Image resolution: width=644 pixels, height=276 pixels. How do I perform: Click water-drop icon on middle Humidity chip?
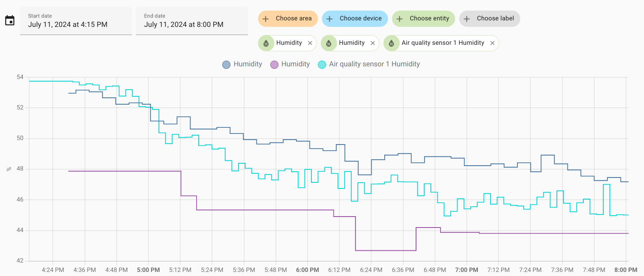tap(329, 43)
